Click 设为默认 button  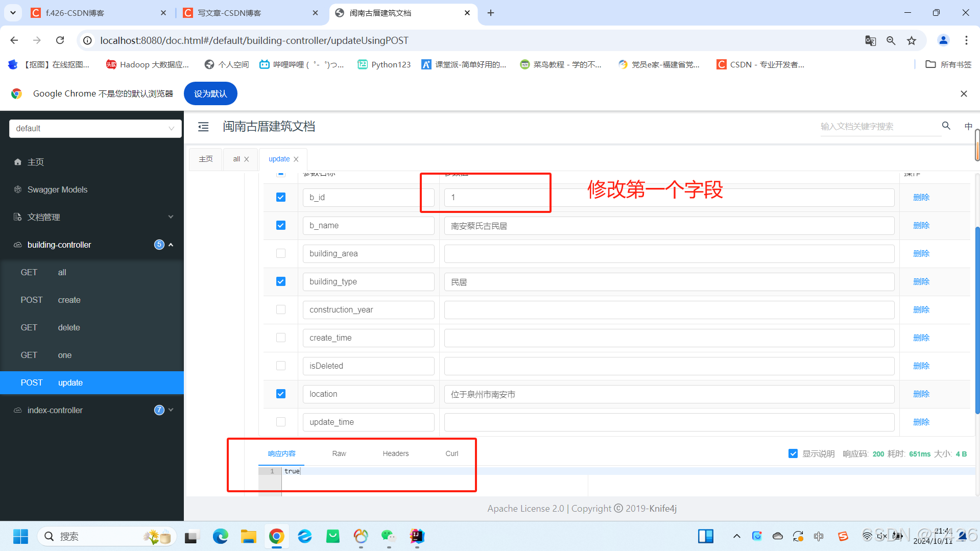coord(210,93)
